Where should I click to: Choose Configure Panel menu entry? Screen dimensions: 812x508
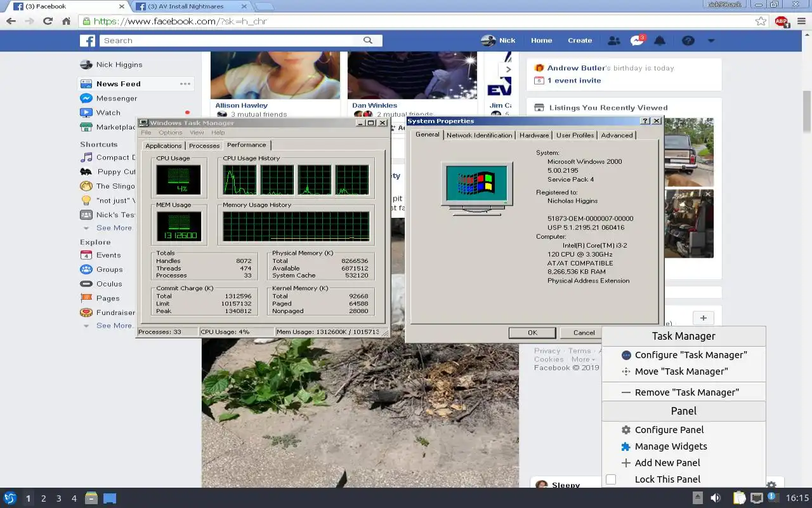pyautogui.click(x=684, y=430)
